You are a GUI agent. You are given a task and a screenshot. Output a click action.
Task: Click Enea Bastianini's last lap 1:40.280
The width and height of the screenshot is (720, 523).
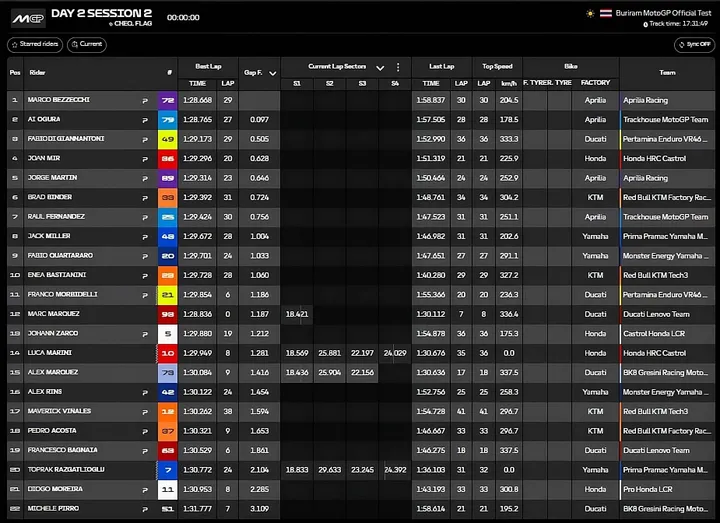pos(431,276)
